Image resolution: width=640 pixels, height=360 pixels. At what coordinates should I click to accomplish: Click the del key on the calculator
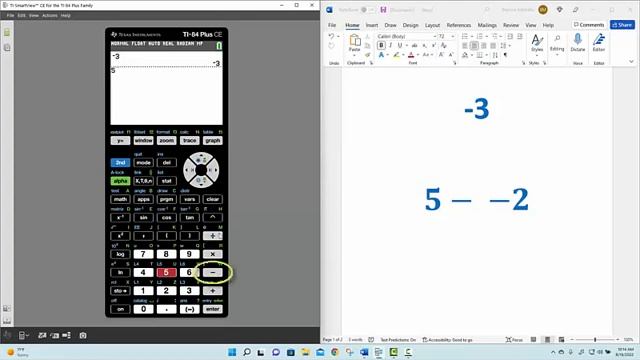click(167, 162)
